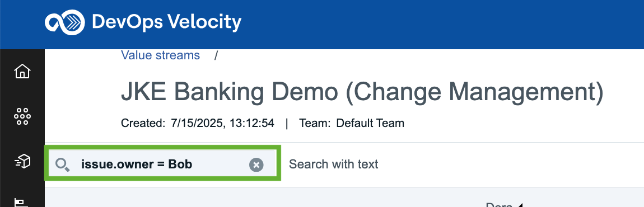Click the cut-off column header label
The image size is (644, 207).
[x=498, y=205]
